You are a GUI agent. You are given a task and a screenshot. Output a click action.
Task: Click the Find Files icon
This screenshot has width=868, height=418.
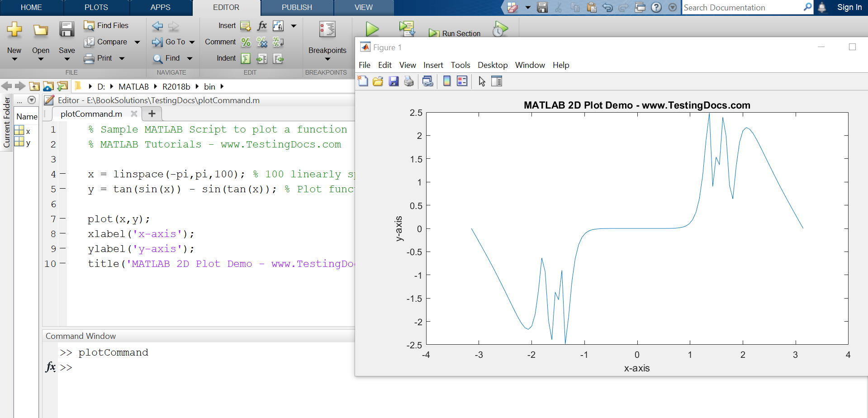coord(89,26)
